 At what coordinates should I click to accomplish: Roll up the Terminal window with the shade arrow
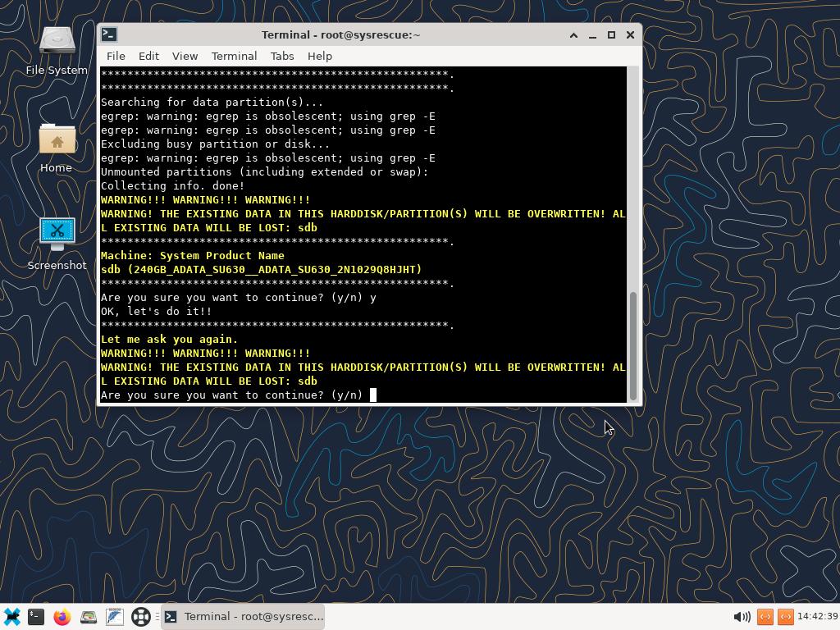click(573, 34)
